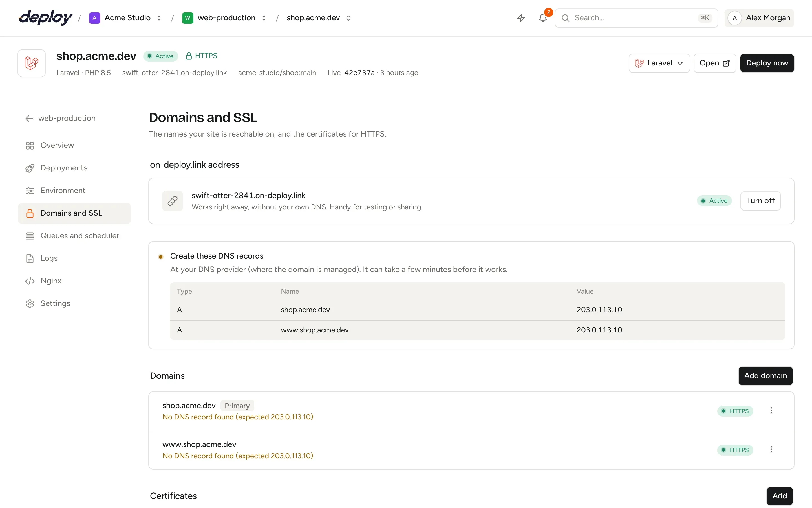Click the 203.0.113.10 value for shop.acme.dev record
Viewport: 812px width, 508px height.
(x=599, y=309)
